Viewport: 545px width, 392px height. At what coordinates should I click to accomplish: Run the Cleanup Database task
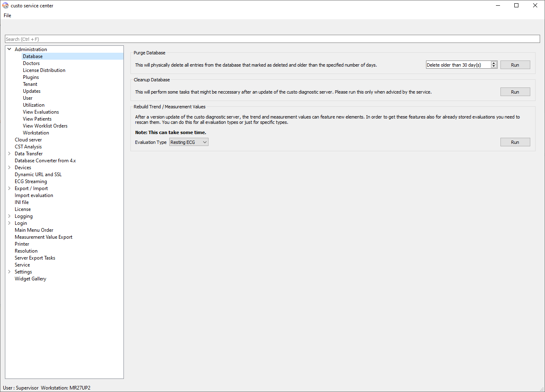coord(515,92)
